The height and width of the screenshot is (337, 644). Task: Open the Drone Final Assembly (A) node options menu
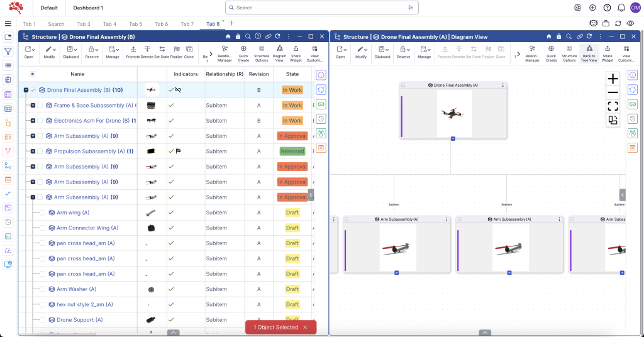click(503, 85)
